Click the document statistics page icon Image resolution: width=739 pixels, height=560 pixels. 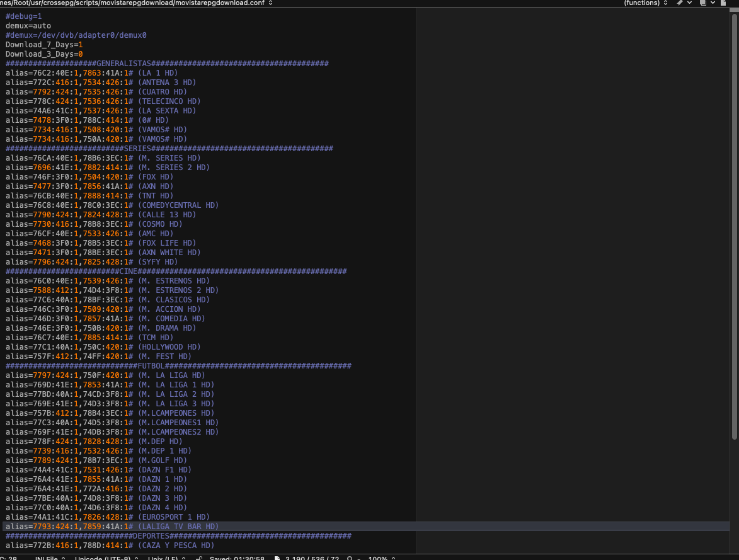[278, 558]
